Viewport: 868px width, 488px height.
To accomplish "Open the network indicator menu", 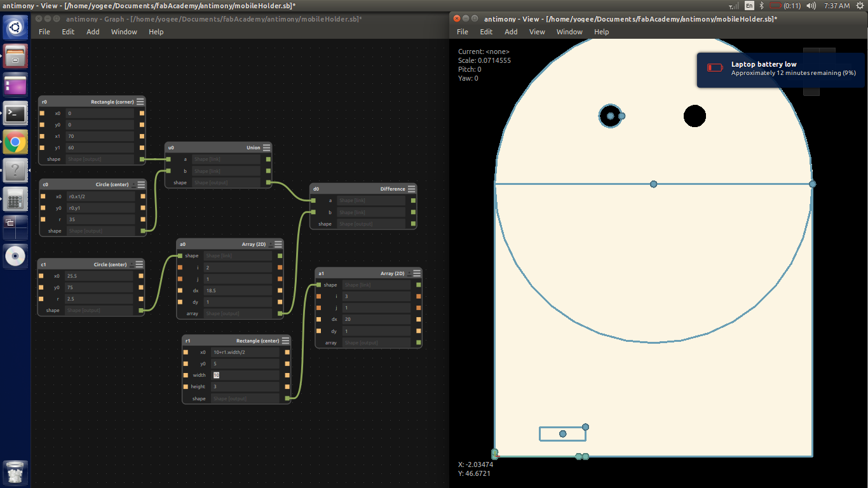I will (x=734, y=6).
